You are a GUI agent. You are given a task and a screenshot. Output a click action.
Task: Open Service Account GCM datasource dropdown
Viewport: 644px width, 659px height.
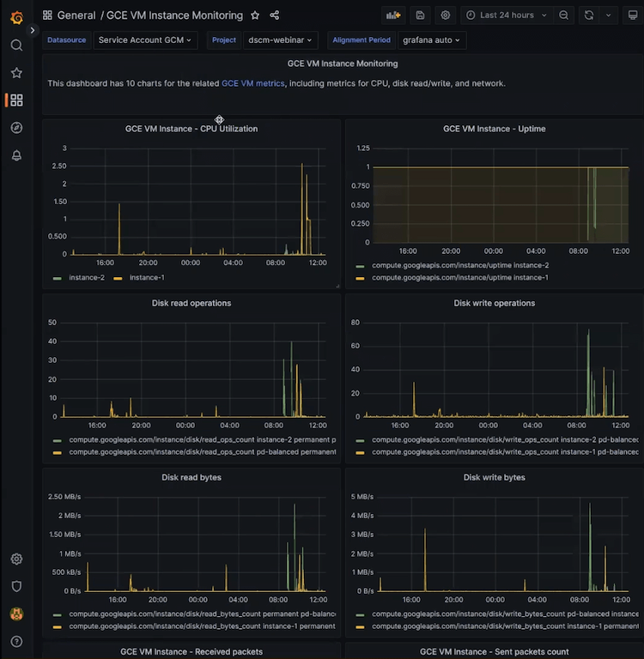(x=145, y=40)
